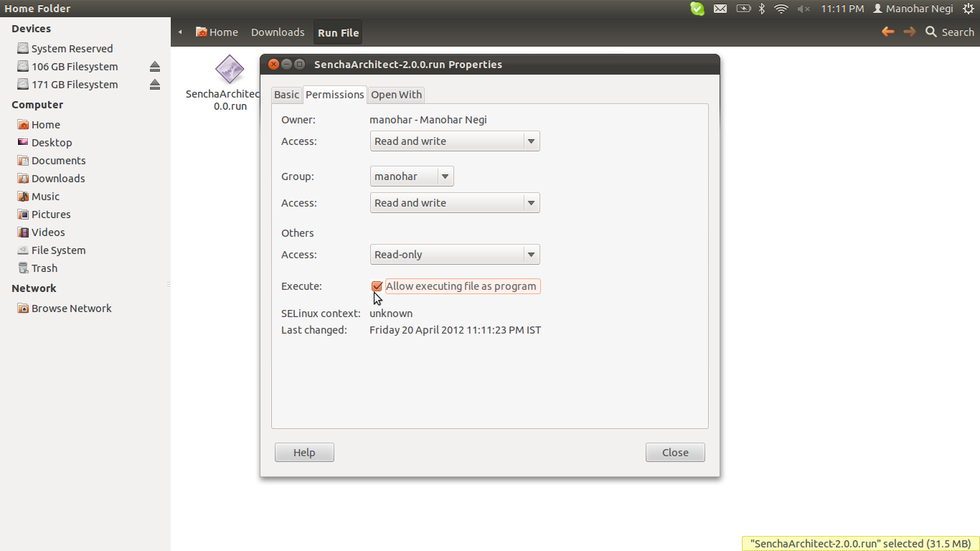Open Videos in the sidebar
This screenshot has width=980, height=551.
(41, 232)
